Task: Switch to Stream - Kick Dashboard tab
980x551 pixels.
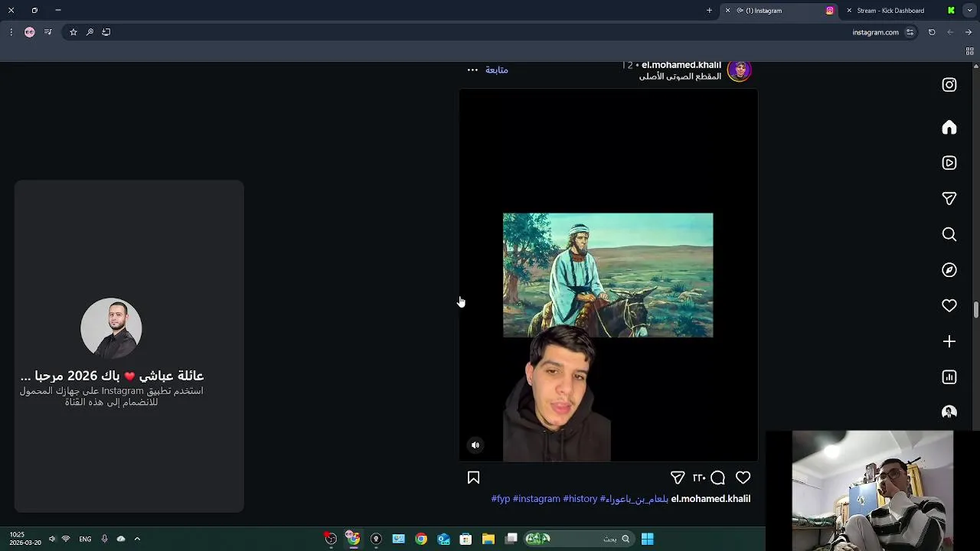Action: [x=900, y=11]
